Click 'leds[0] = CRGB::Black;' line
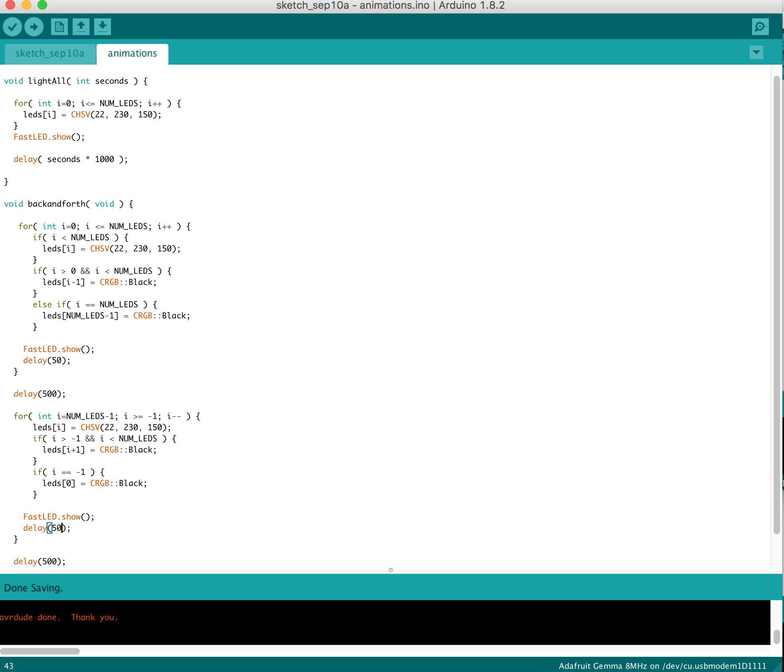 [95, 483]
